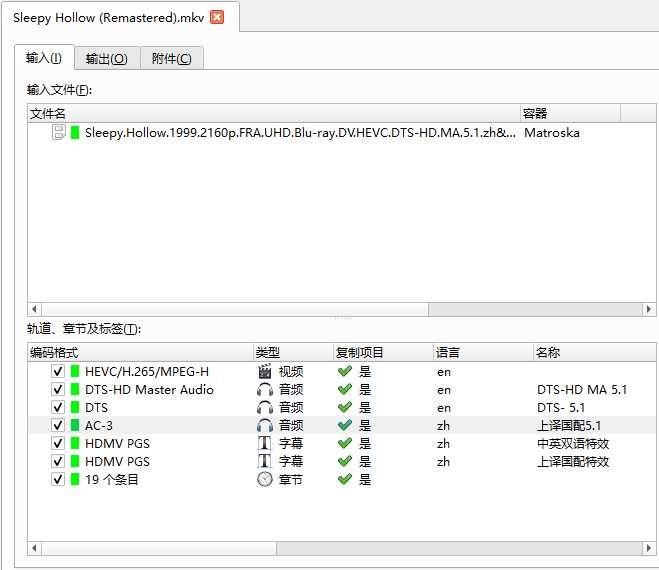Viewport: 659px width, 570px height.
Task: Toggle the 19 个条目 chapters checkbox
Action: click(58, 479)
